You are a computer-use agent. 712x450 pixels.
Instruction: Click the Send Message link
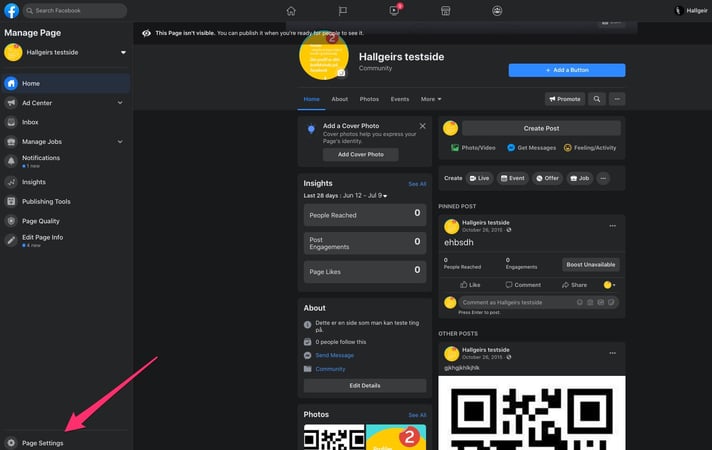click(334, 356)
